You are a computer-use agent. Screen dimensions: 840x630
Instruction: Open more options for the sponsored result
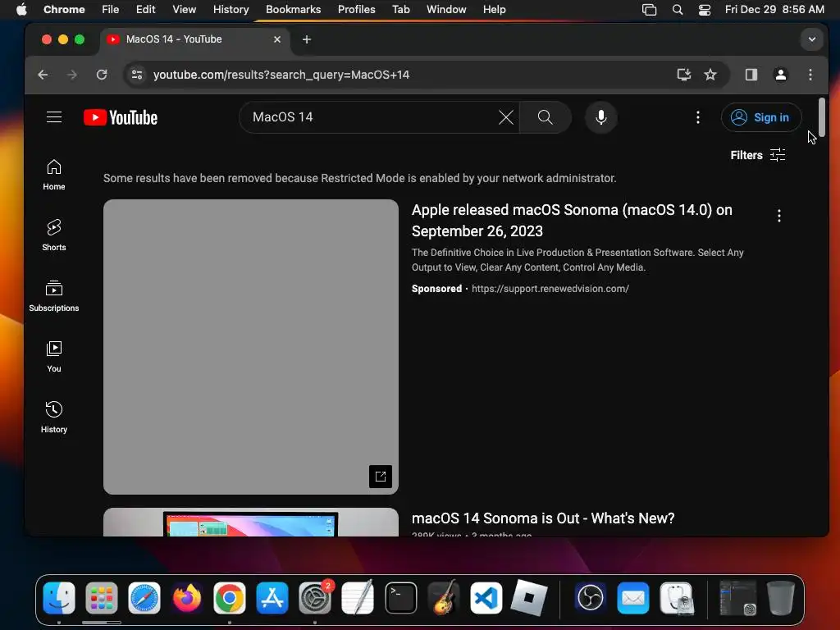[x=779, y=216]
